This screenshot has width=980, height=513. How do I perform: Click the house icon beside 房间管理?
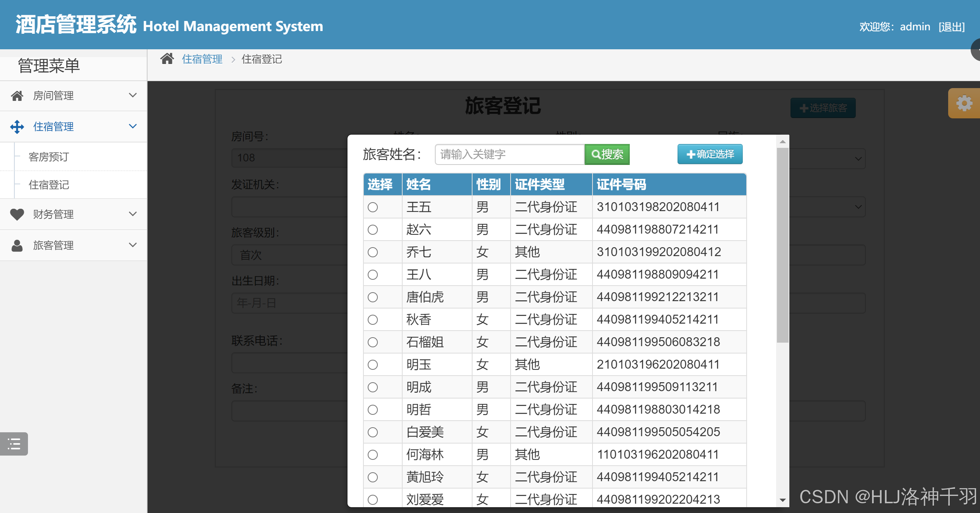coord(17,95)
